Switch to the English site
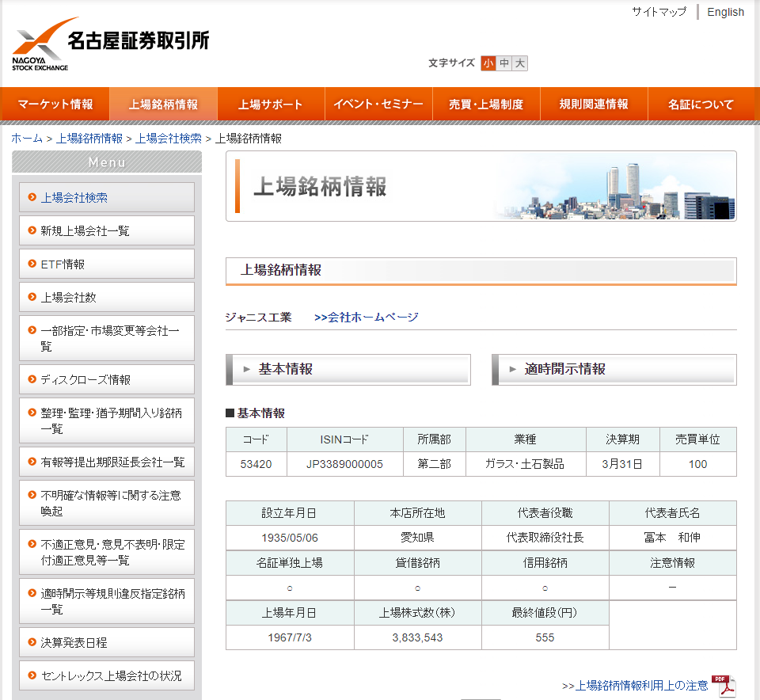Image resolution: width=760 pixels, height=700 pixels. coord(725,12)
